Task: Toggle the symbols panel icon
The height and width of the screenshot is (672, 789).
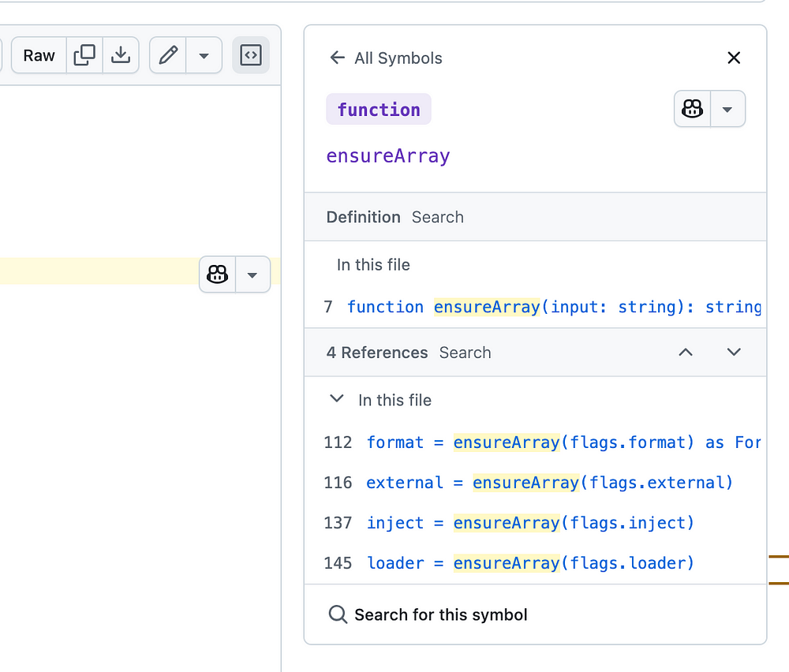Action: (251, 55)
